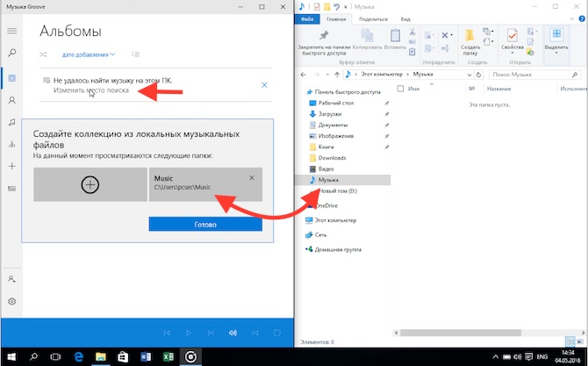Open Документы in navigation pane
The image size is (588, 366).
click(x=333, y=125)
